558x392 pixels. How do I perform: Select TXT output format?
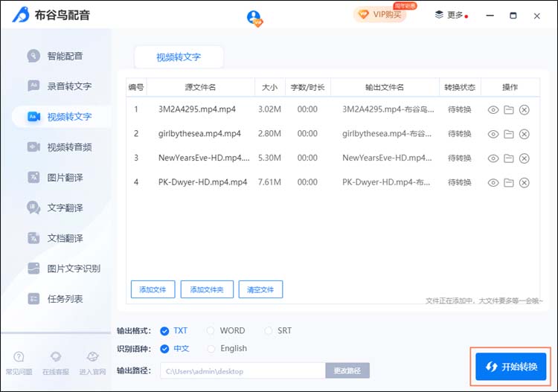coord(164,331)
